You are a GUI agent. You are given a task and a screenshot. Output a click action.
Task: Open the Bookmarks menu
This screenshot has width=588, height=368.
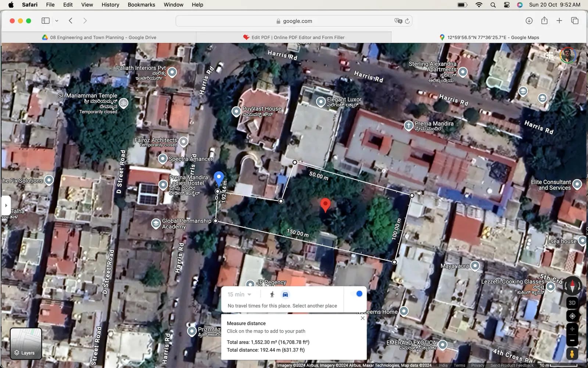pyautogui.click(x=141, y=5)
